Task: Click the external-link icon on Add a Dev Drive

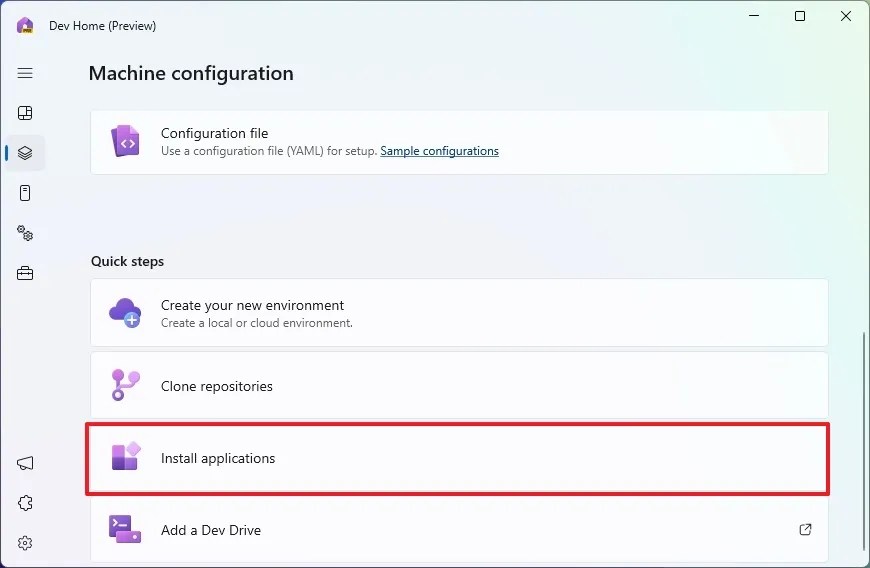Action: (x=805, y=529)
